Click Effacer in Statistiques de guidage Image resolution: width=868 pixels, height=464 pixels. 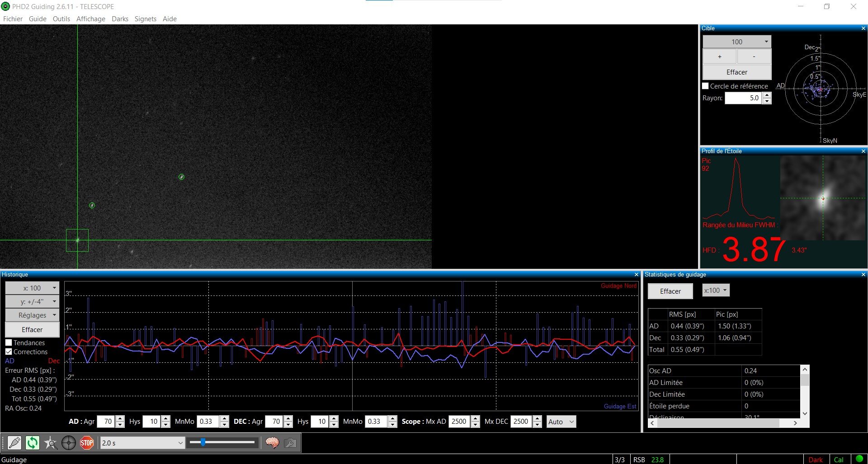click(670, 291)
